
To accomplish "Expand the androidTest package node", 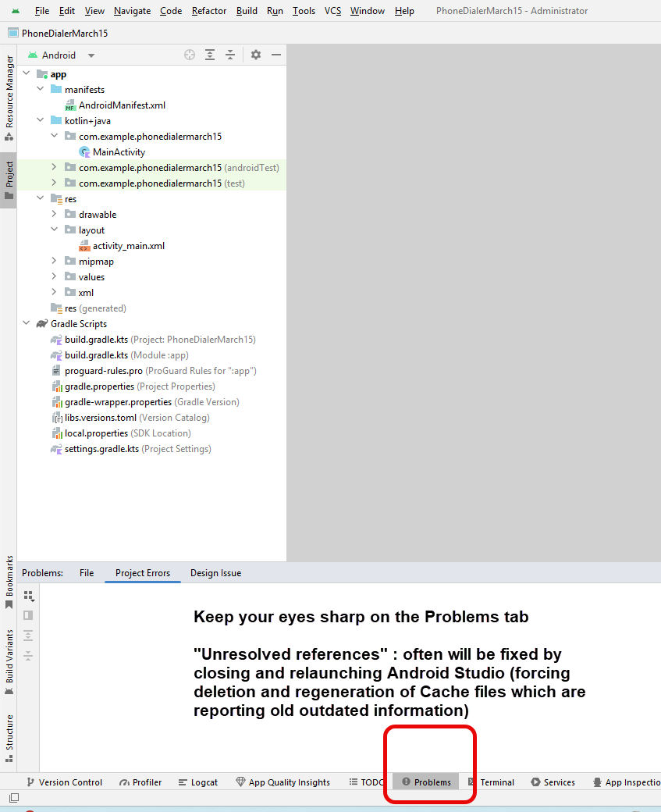I will point(54,167).
